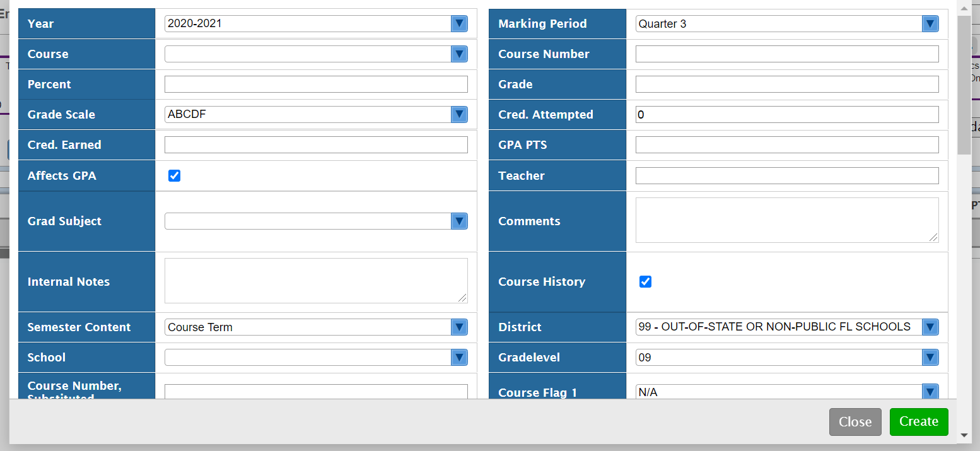The image size is (980, 451).
Task: Open the Course Flag 1 dropdown showing N/A
Action: 787,392
